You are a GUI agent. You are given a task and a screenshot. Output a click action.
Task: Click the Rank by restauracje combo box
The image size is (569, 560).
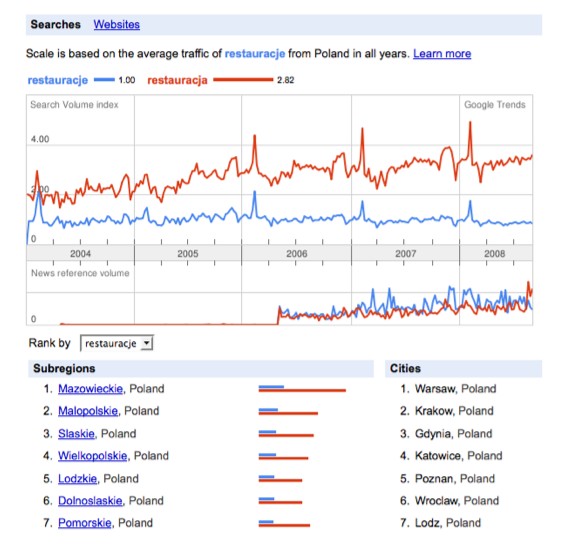(117, 343)
